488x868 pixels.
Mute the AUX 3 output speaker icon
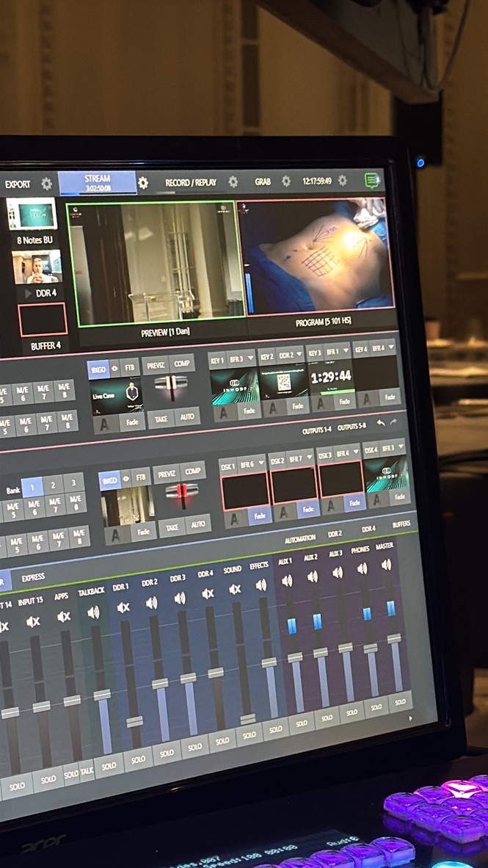338,572
